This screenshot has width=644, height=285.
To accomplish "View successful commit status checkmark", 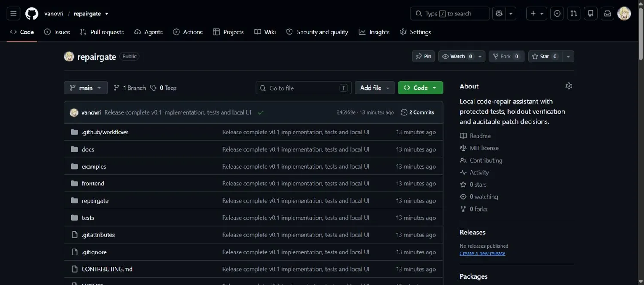I will pyautogui.click(x=261, y=112).
